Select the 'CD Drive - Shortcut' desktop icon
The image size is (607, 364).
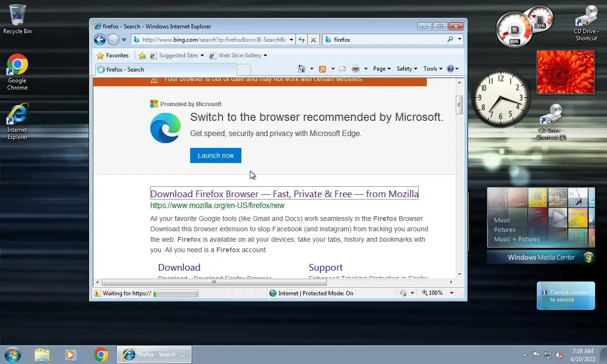(587, 23)
